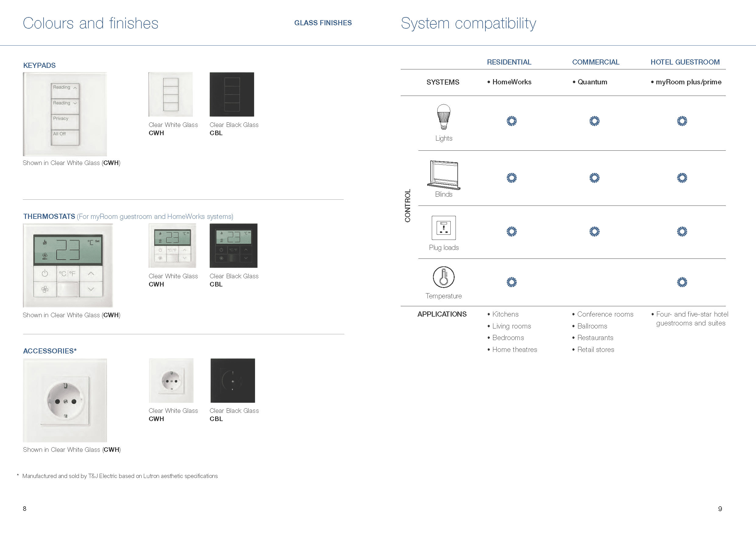Click page number 9
756x534 pixels.
720,509
